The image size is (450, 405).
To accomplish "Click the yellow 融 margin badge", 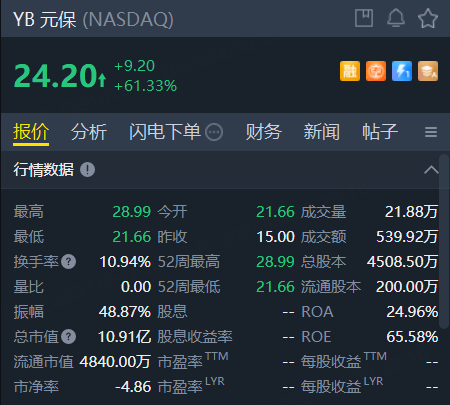I will pos(350,71).
